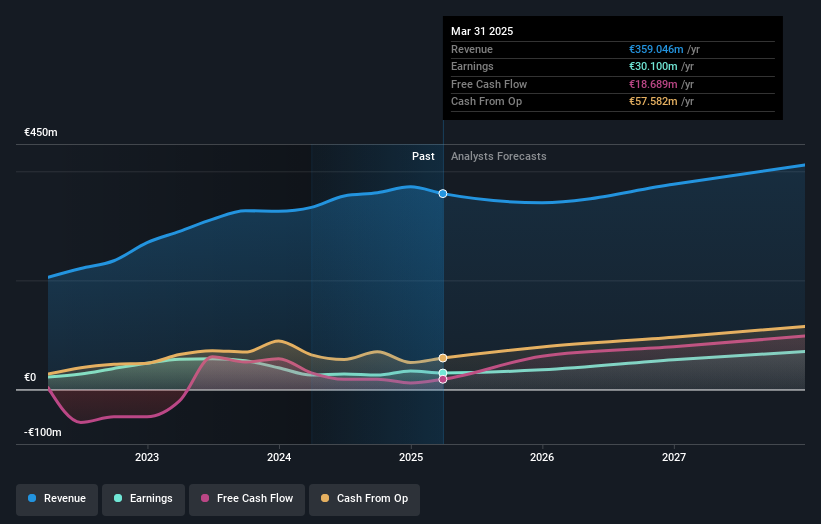Click the €450m y-axis label
This screenshot has width=821, height=524.
[41, 132]
